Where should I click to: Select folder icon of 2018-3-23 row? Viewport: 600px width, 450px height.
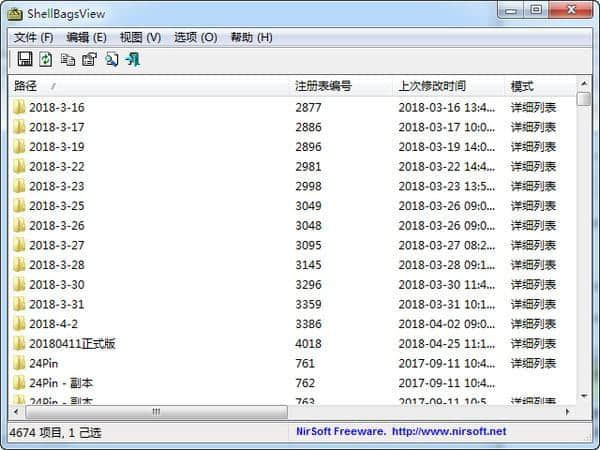pyautogui.click(x=19, y=186)
